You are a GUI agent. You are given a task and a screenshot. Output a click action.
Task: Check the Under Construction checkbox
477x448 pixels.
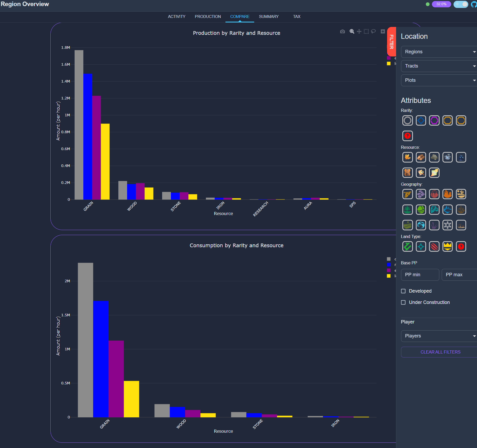403,302
